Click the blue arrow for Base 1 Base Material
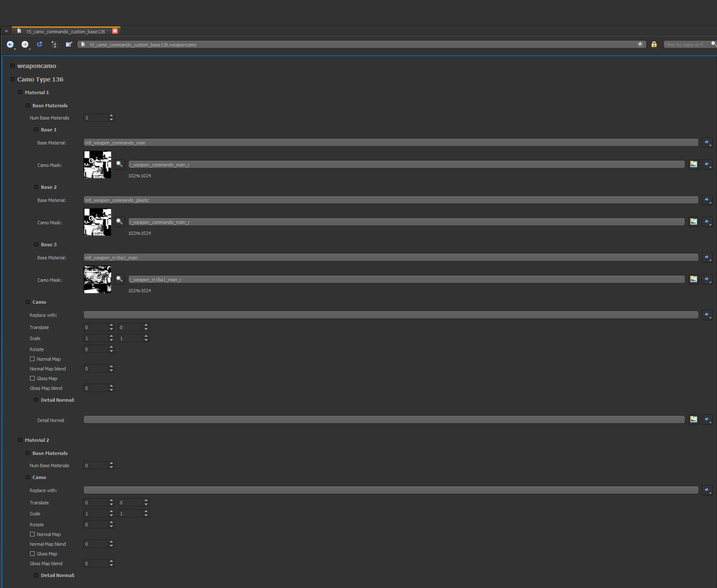 (x=707, y=142)
